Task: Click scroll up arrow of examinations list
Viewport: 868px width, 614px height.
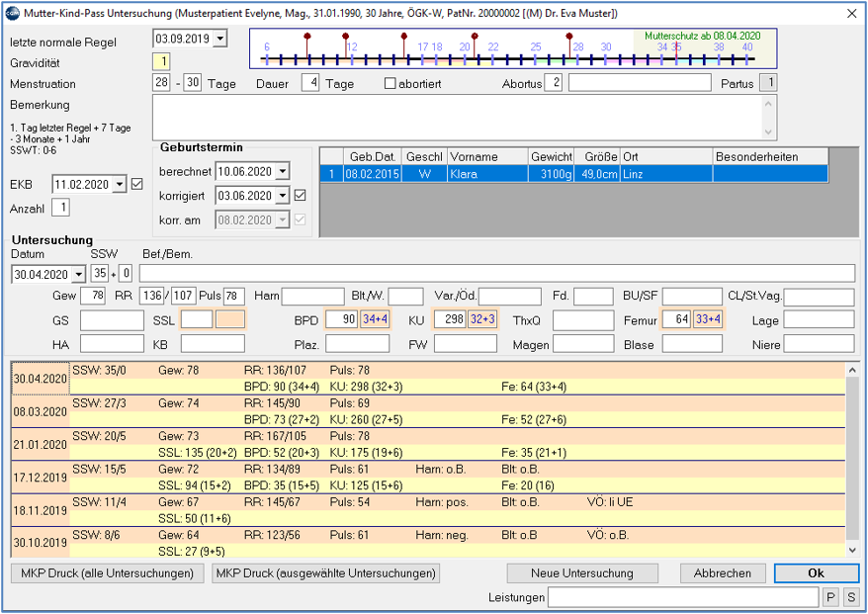Action: 852,369
